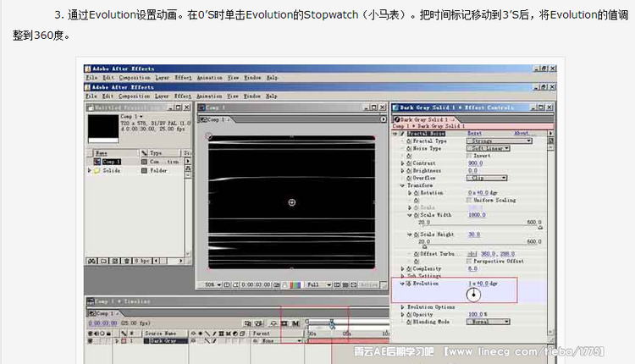Select the Dark Gray Solid 1 tab in Effect Controls
Viewport: 635px width, 364px height.
click(x=424, y=120)
